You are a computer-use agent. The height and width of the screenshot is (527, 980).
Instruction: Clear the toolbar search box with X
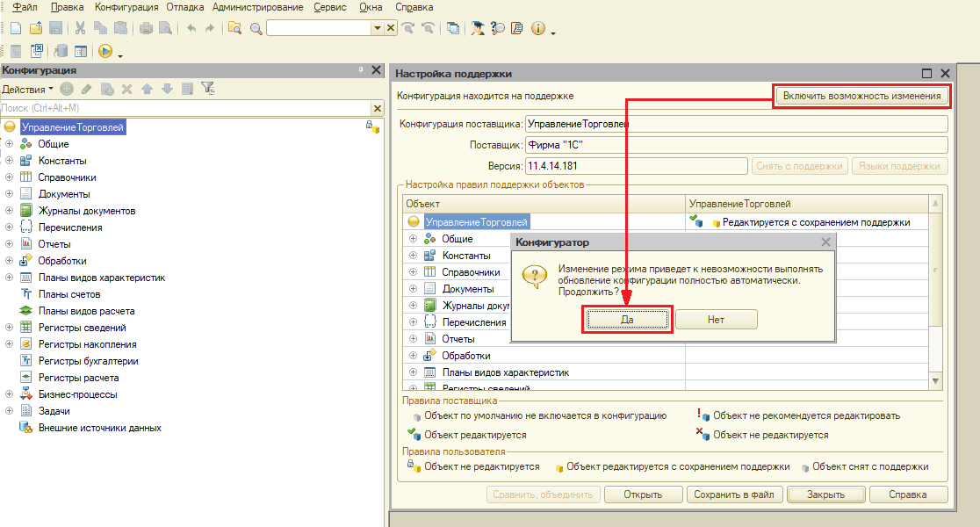(391, 28)
